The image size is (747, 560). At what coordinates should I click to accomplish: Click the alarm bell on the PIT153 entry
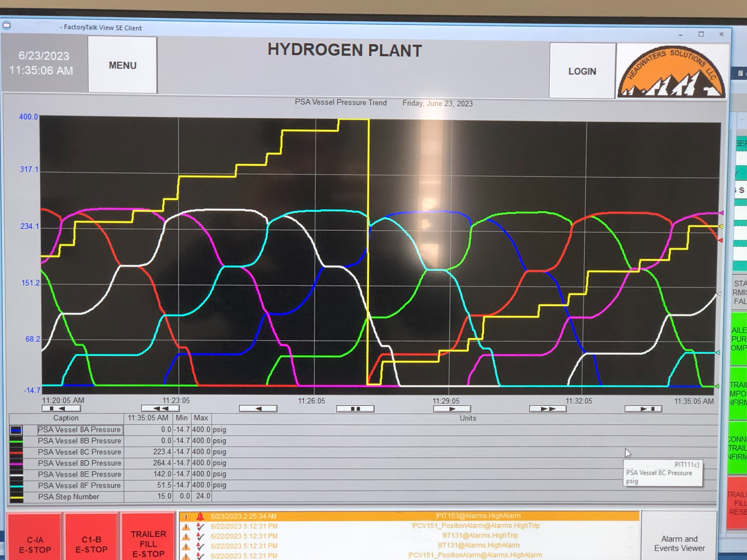pyautogui.click(x=200, y=516)
